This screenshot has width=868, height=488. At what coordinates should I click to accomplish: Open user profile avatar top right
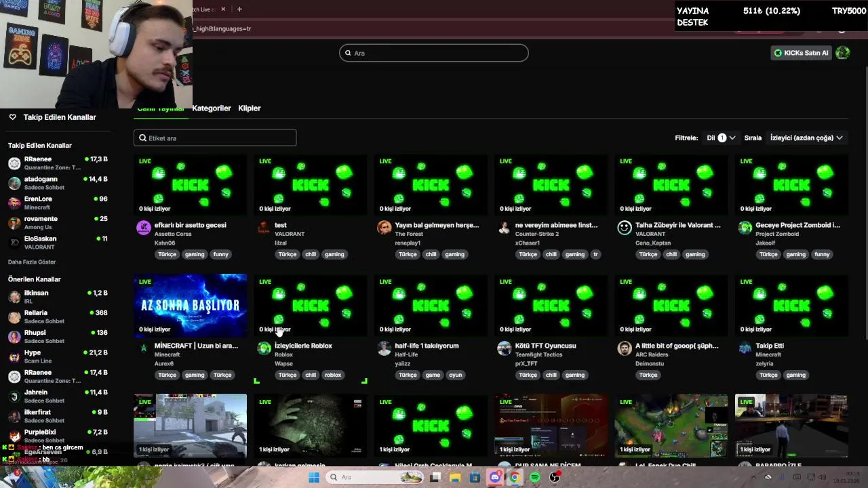pos(843,53)
